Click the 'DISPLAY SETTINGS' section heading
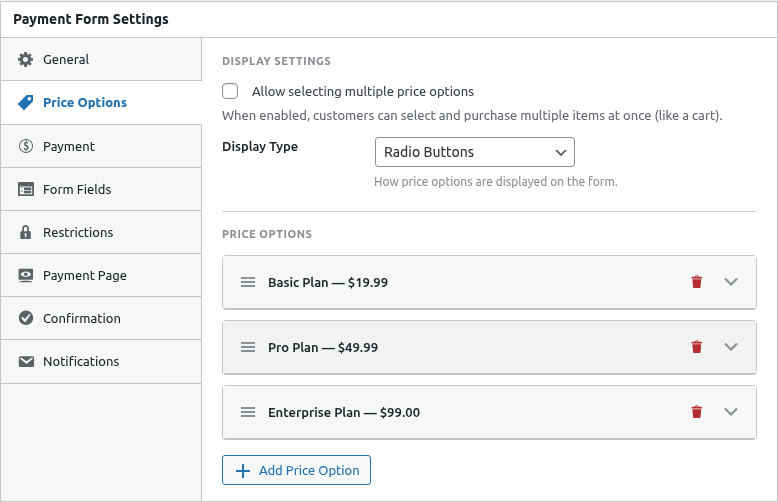The image size is (778, 502). pyautogui.click(x=276, y=61)
